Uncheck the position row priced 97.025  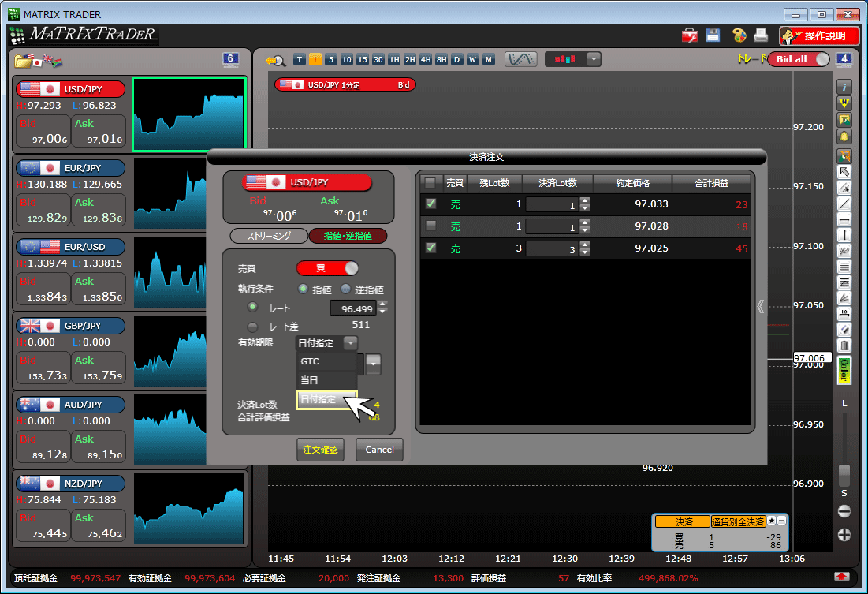click(x=430, y=248)
